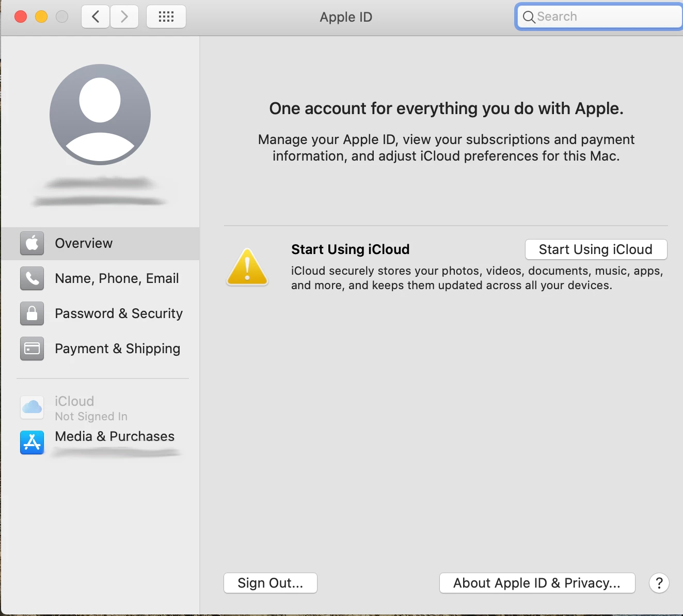The height and width of the screenshot is (616, 683).
Task: Open Media & Purchases section
Action: click(x=100, y=443)
